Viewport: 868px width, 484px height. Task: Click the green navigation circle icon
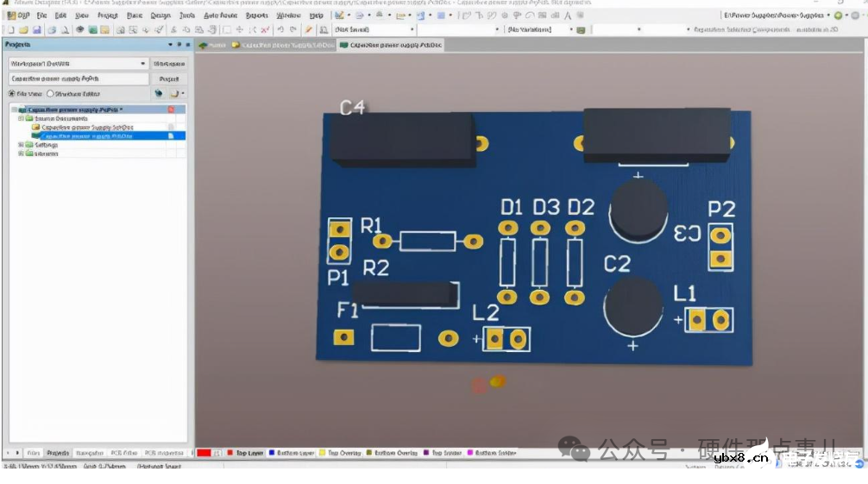(838, 16)
